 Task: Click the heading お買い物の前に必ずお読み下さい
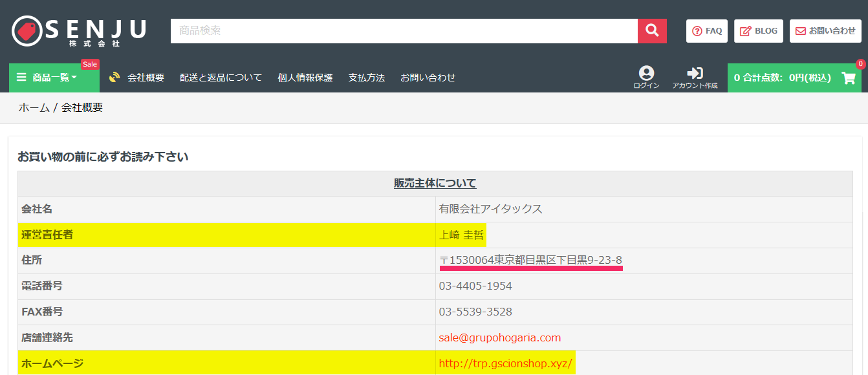click(103, 156)
